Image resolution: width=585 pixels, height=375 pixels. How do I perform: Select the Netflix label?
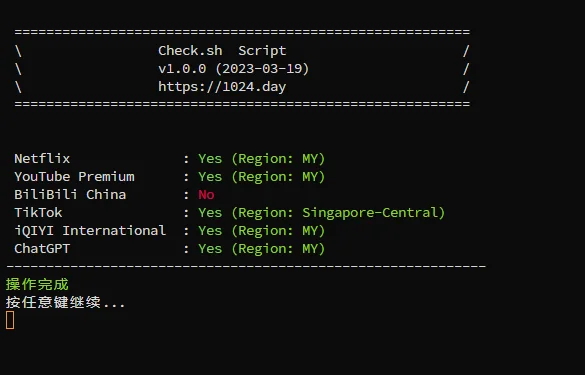(x=42, y=159)
